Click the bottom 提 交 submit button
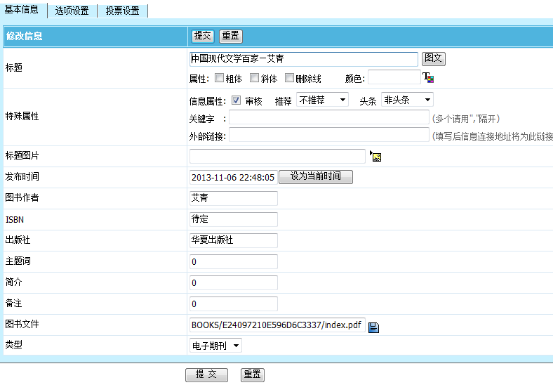554x392 pixels. [x=206, y=375]
